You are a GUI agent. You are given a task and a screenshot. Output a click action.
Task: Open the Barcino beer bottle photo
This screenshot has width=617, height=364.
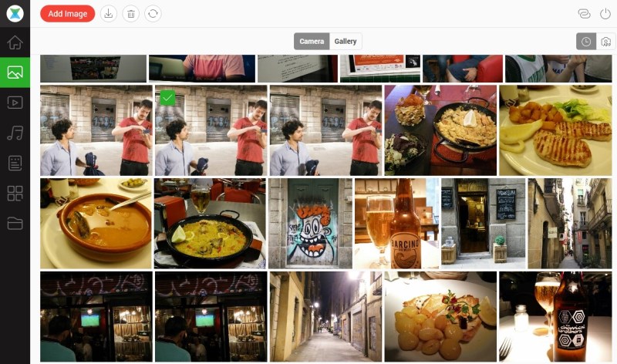click(x=396, y=223)
